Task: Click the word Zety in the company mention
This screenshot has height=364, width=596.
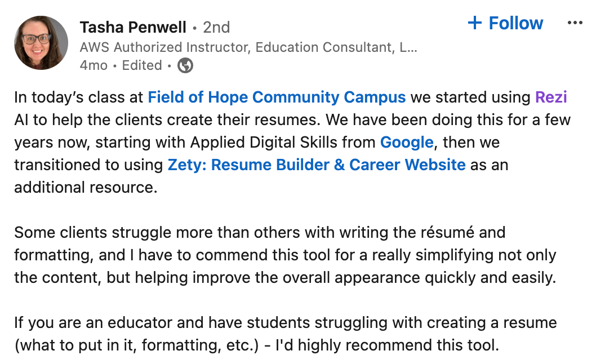Action: 184,165
